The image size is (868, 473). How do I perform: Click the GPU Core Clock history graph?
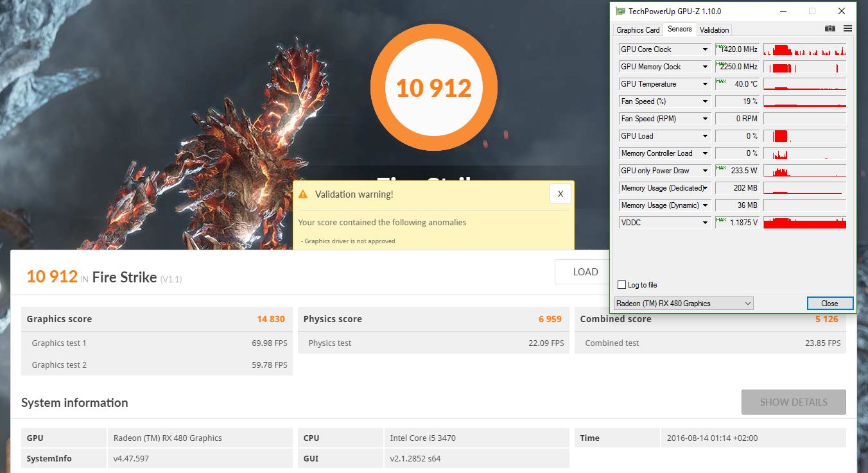(805, 49)
